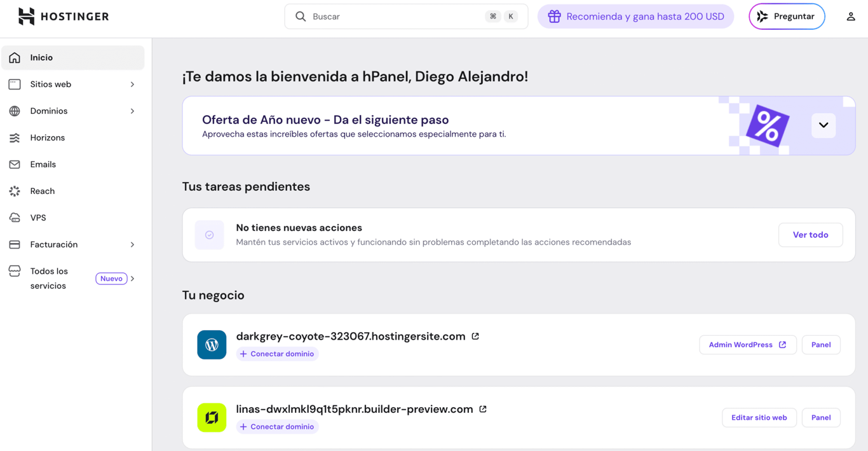Open Horizons from the sidebar icon
Screen dimensions: 868x451
(x=15, y=137)
